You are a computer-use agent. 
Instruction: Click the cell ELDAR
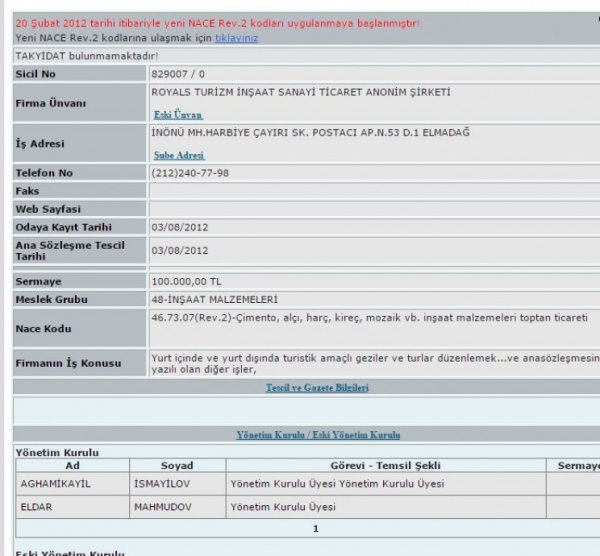pyautogui.click(x=36, y=507)
